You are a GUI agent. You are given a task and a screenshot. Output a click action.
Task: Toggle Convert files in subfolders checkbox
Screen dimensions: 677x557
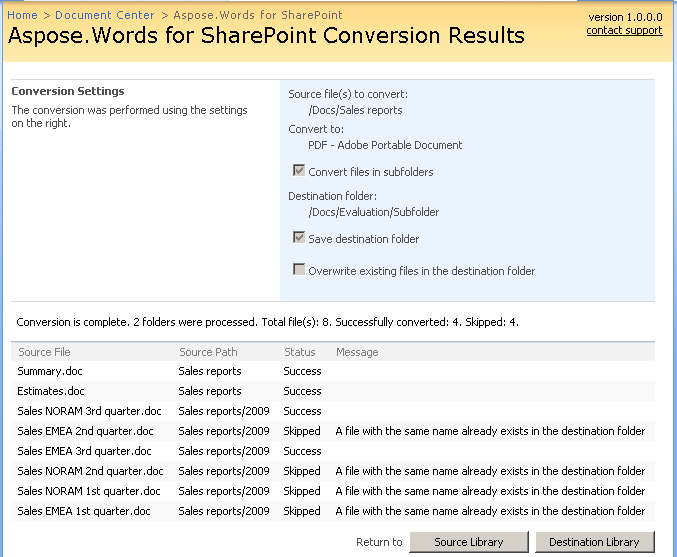click(x=299, y=170)
